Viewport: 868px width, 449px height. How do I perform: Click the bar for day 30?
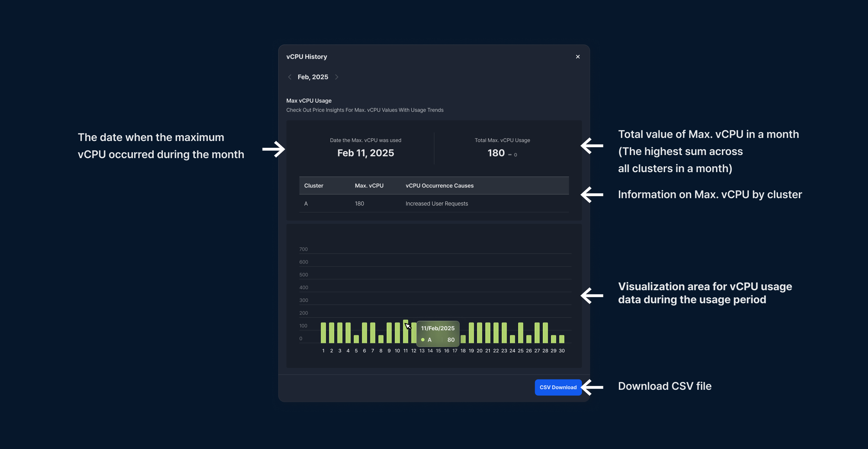click(x=561, y=339)
